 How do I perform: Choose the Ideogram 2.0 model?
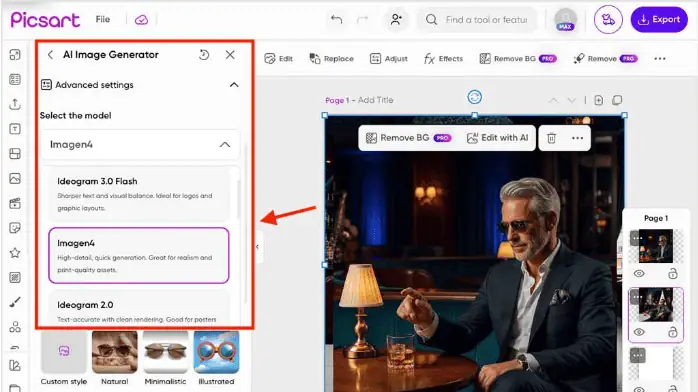pos(139,308)
